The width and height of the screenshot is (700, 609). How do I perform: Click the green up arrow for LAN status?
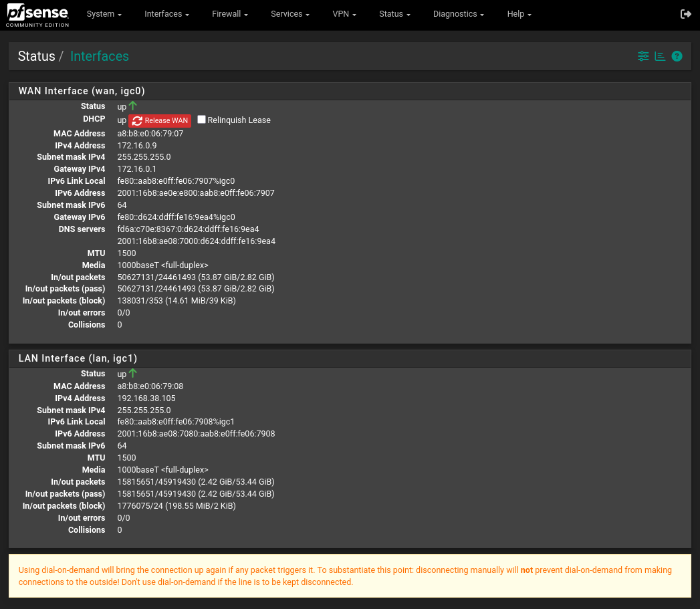[133, 373]
